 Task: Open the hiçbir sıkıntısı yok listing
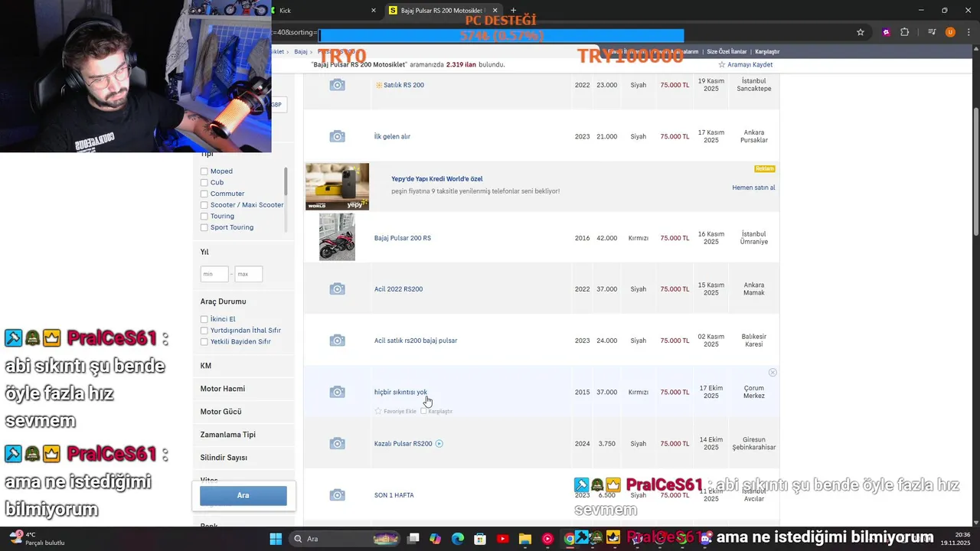(x=400, y=392)
